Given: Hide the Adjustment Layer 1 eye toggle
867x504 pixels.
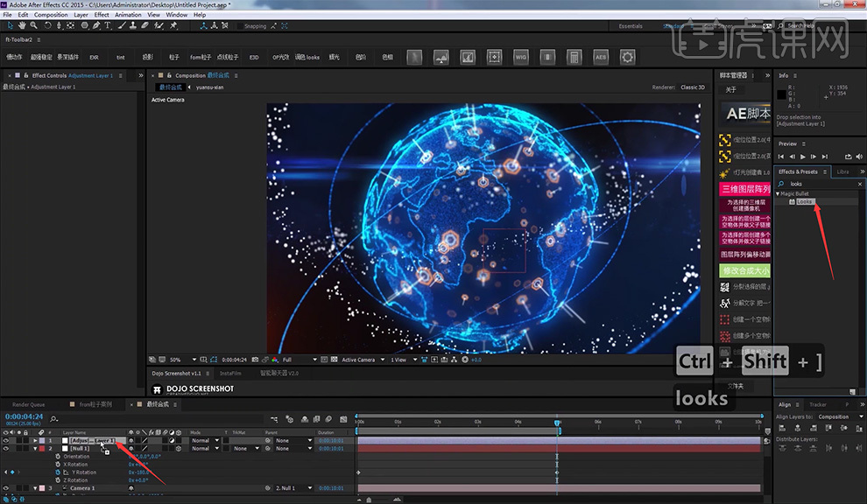Looking at the screenshot, I should pyautogui.click(x=5, y=440).
